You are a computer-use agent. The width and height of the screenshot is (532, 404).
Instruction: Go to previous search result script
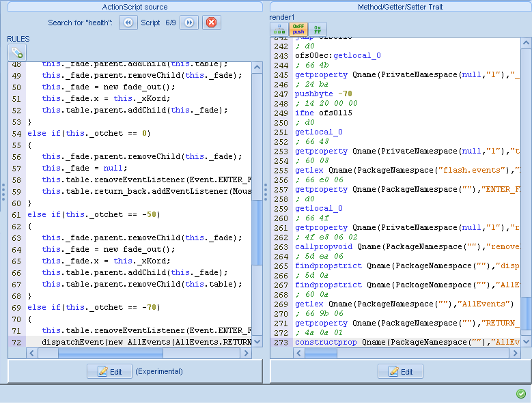128,23
